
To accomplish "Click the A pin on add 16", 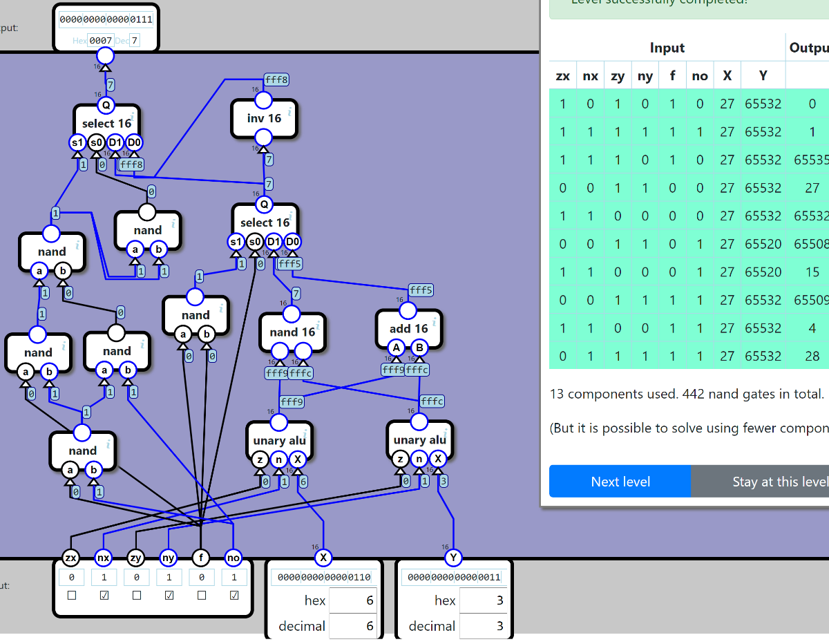I will coord(397,348).
